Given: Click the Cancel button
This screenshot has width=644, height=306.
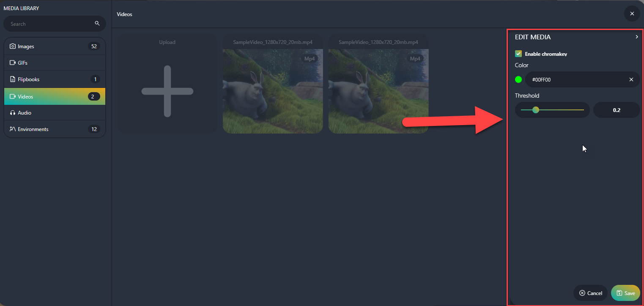Looking at the screenshot, I should pyautogui.click(x=590, y=293).
